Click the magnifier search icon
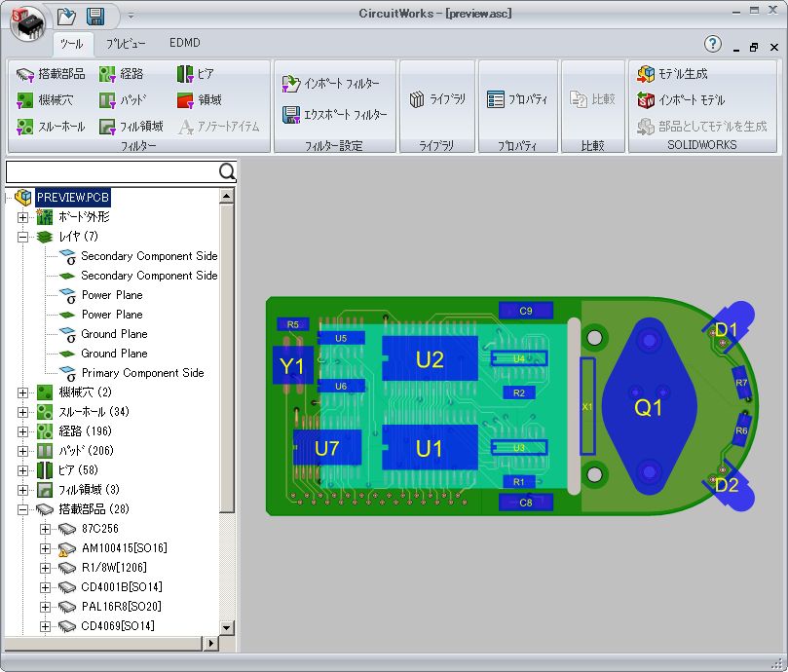The height and width of the screenshot is (672, 788). (227, 171)
